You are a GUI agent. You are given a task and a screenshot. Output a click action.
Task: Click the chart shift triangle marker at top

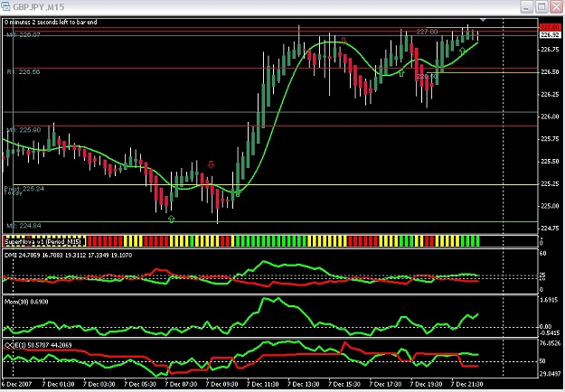pyautogui.click(x=484, y=20)
